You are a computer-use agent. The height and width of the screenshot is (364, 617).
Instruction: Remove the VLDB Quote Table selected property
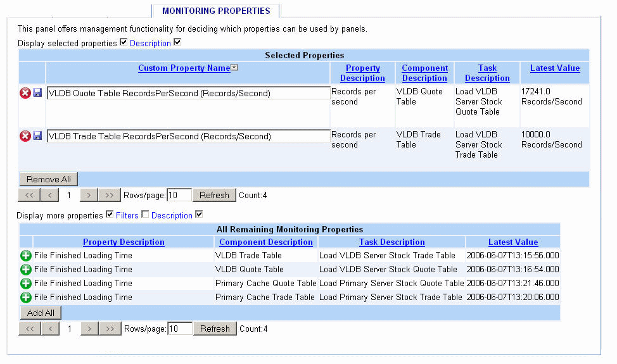click(25, 93)
